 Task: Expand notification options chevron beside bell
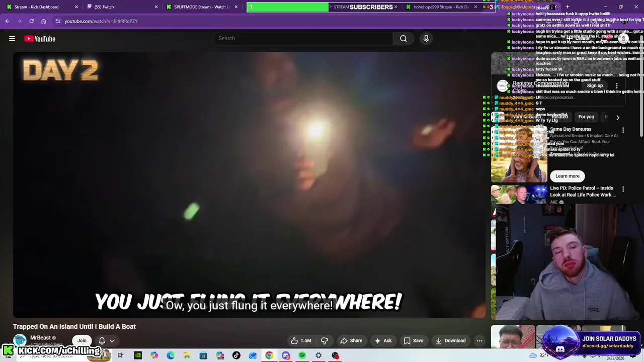click(x=112, y=340)
